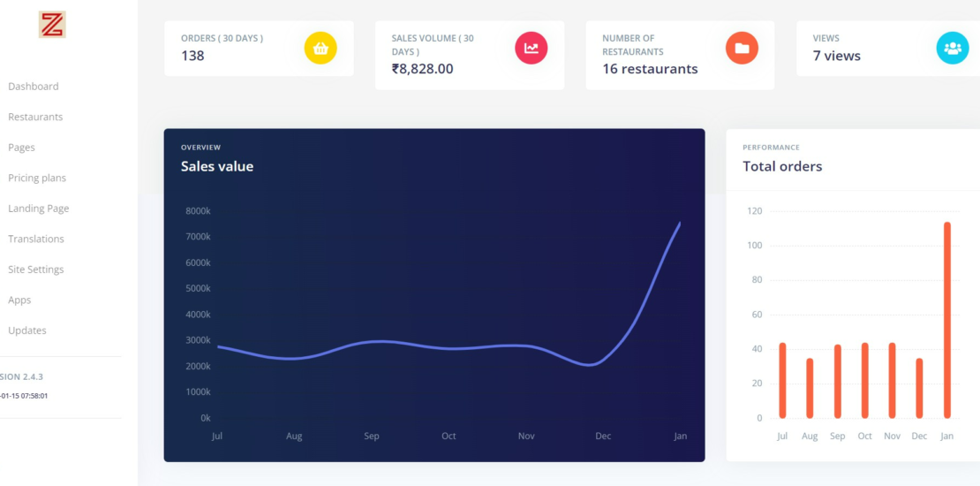Image resolution: width=980 pixels, height=486 pixels.
Task: Click the orange restaurants folder icon
Action: 742,48
